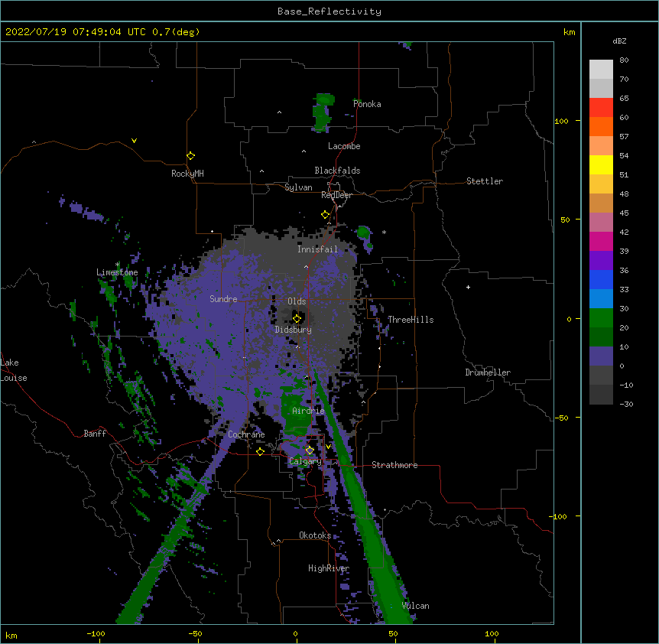Click the 80 value at top of legend
This screenshot has height=644, width=659.
(624, 60)
